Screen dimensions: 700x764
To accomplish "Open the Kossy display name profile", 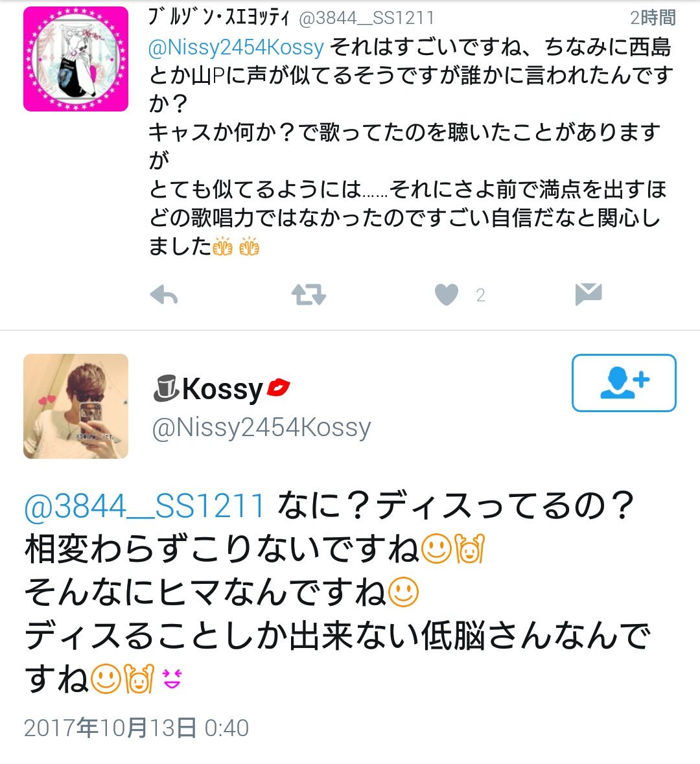I will 222,389.
